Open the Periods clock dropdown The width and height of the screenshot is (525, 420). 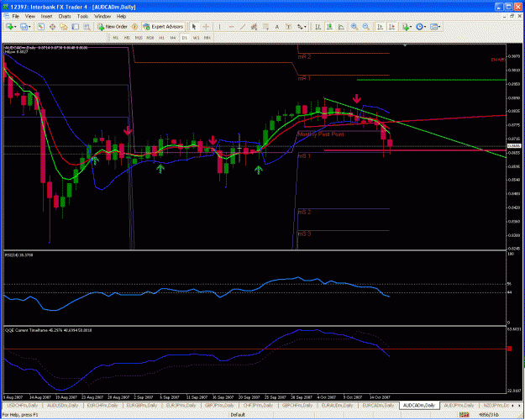(x=421, y=27)
